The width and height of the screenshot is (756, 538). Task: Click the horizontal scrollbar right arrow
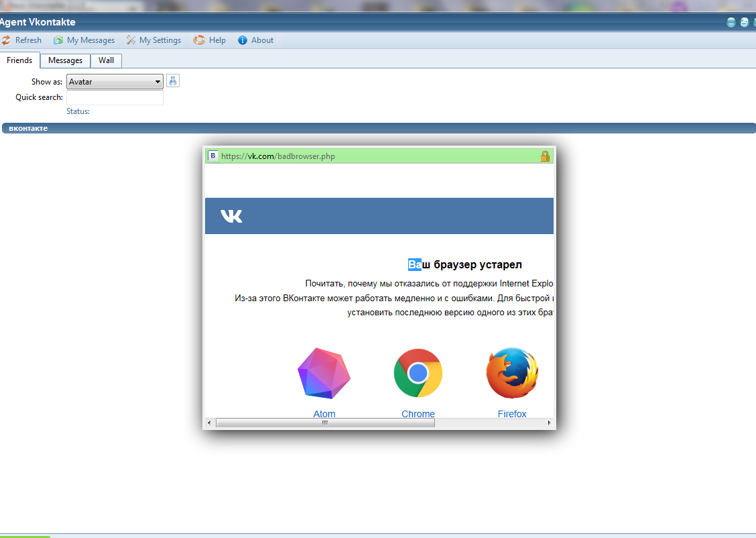549,423
